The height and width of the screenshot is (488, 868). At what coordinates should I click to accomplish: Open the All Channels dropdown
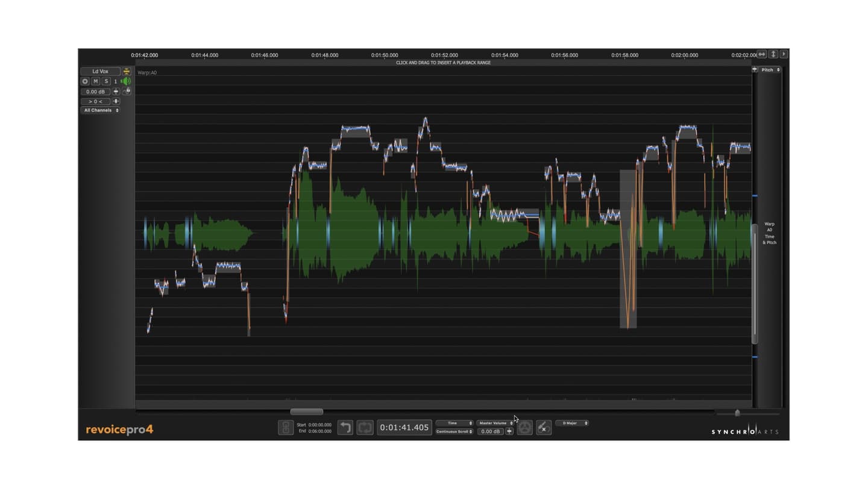101,110
